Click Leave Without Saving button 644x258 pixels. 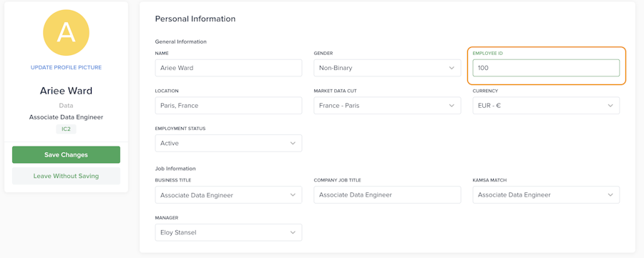pyautogui.click(x=66, y=176)
